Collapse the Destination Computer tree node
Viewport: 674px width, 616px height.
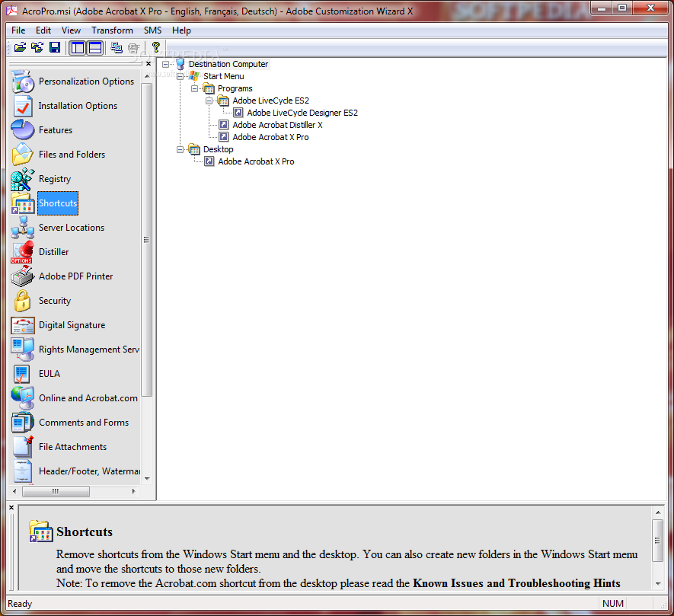165,65
